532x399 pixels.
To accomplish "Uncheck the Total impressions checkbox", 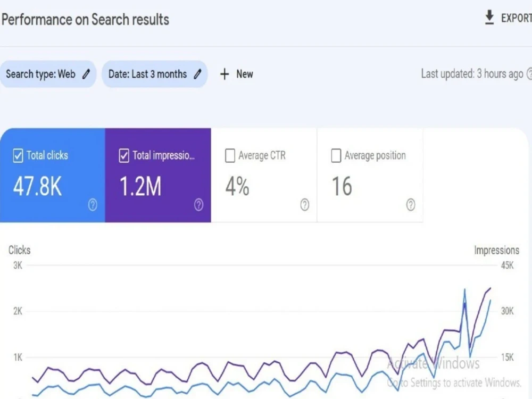I will click(x=124, y=156).
